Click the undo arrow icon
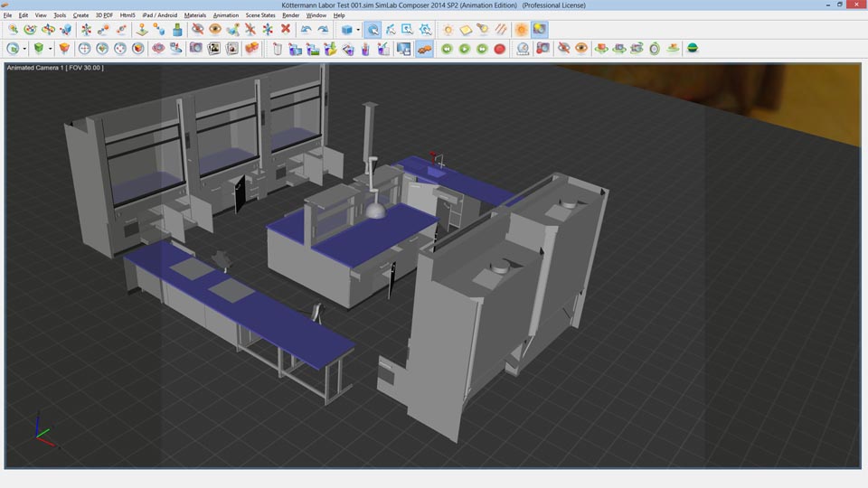This screenshot has width=868, height=488. pyautogui.click(x=306, y=30)
